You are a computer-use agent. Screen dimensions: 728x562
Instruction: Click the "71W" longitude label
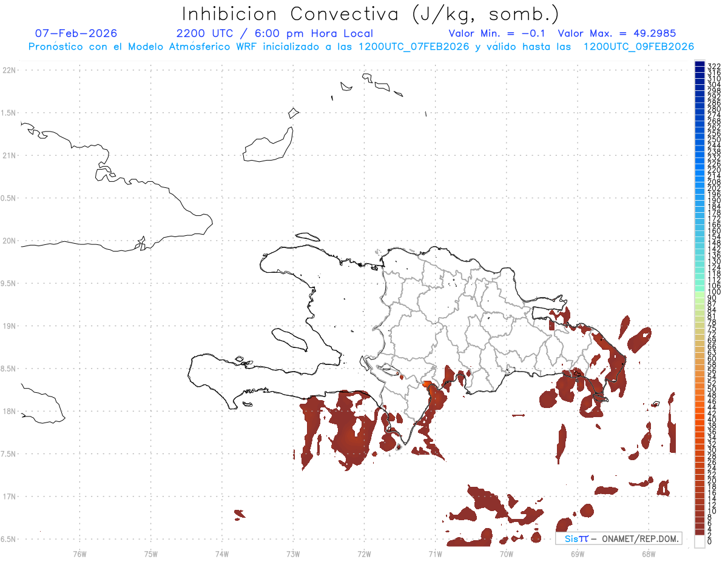[435, 554]
